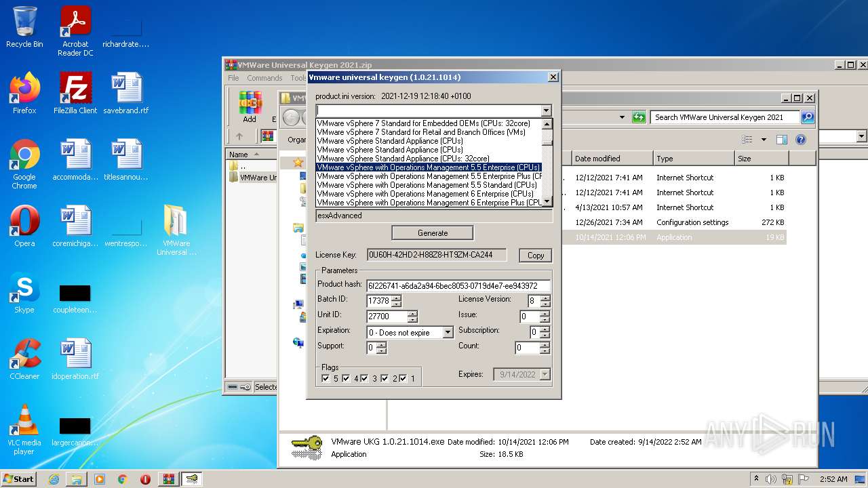The image size is (868, 488).
Task: Toggle flag 5 checkbox
Action: (x=325, y=378)
